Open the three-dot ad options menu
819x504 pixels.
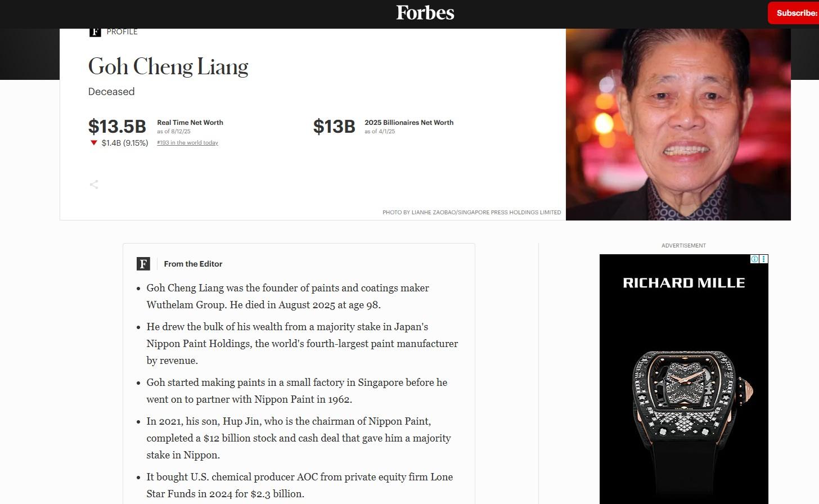pos(764,259)
